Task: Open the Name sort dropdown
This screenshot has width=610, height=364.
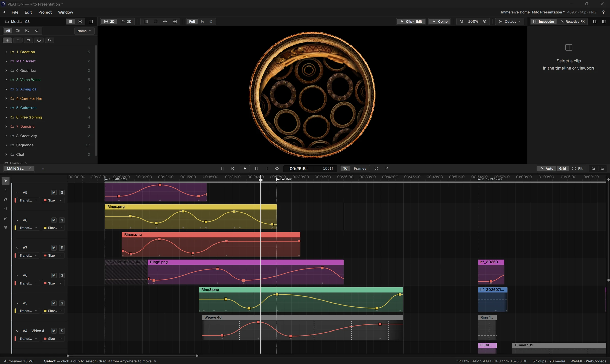Action: click(84, 31)
